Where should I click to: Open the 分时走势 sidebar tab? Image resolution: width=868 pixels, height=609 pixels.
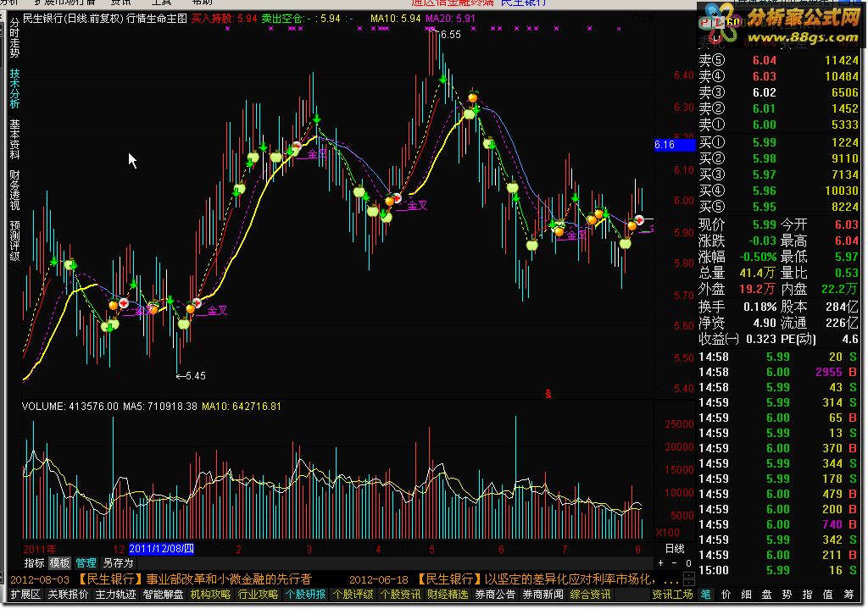click(x=14, y=37)
